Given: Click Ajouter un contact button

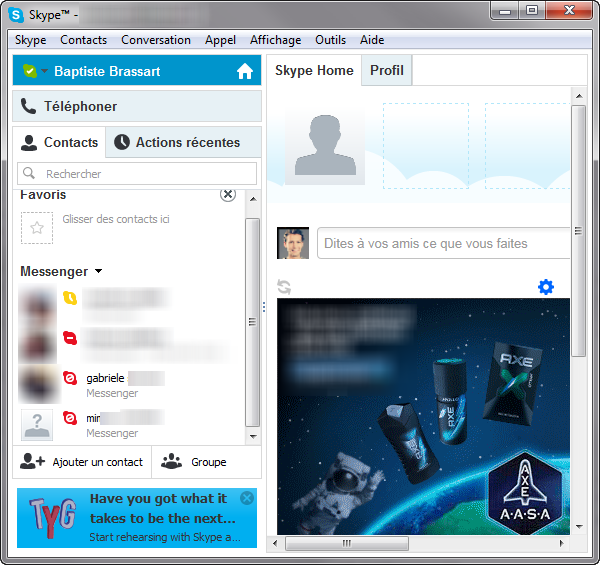Looking at the screenshot, I should click(x=82, y=462).
